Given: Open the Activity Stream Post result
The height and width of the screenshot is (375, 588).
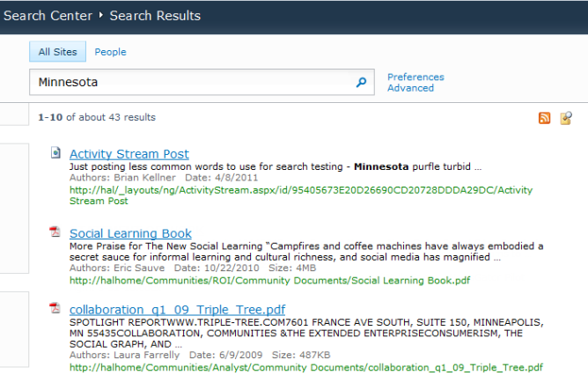Looking at the screenshot, I should click(129, 154).
